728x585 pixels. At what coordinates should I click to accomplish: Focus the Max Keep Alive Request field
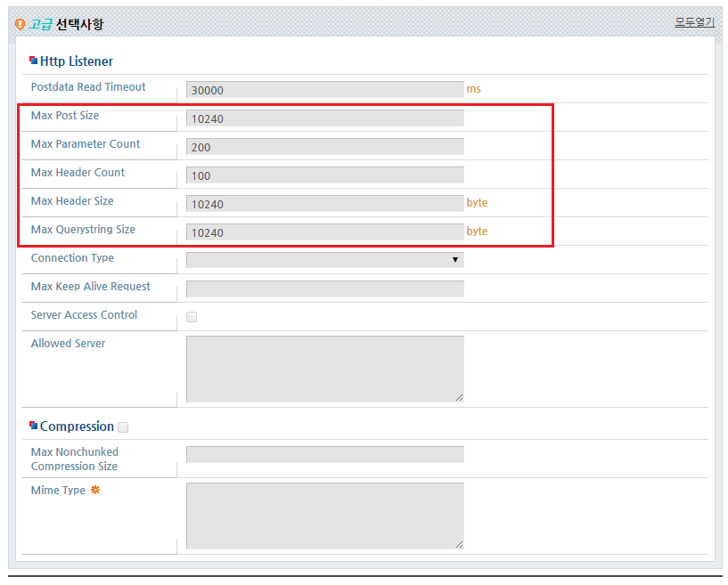325,288
